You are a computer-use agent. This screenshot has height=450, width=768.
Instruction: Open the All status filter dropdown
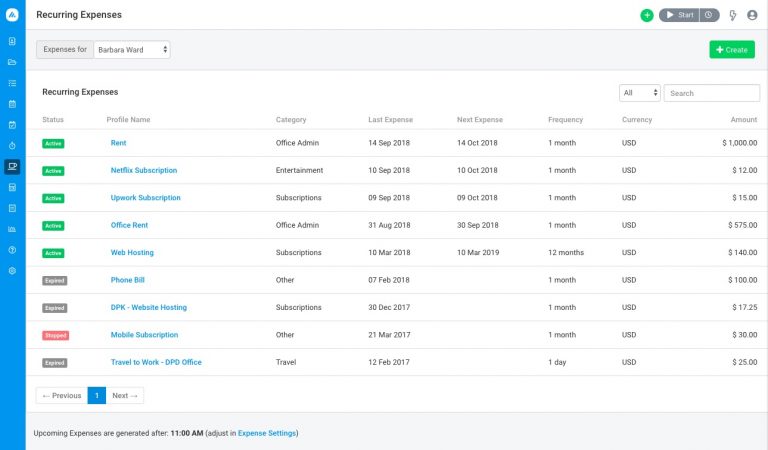pyautogui.click(x=640, y=93)
